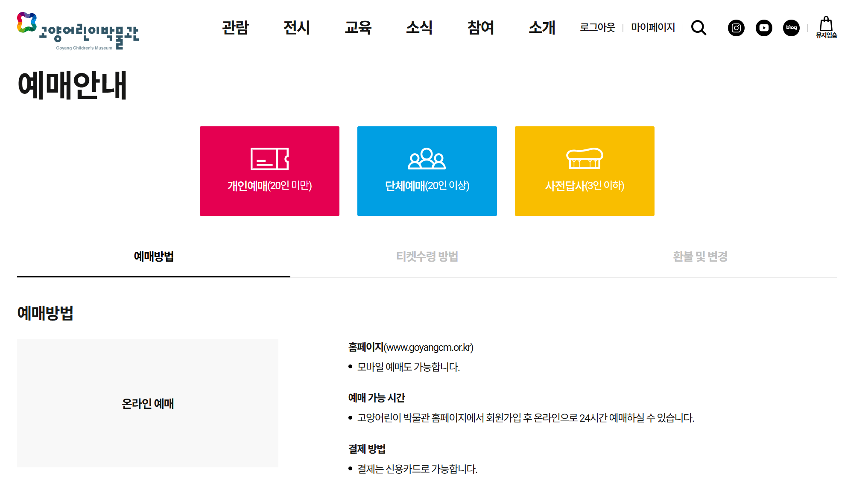868x484 pixels.
Task: Click the building icon in 사전답사 card
Action: (585, 158)
